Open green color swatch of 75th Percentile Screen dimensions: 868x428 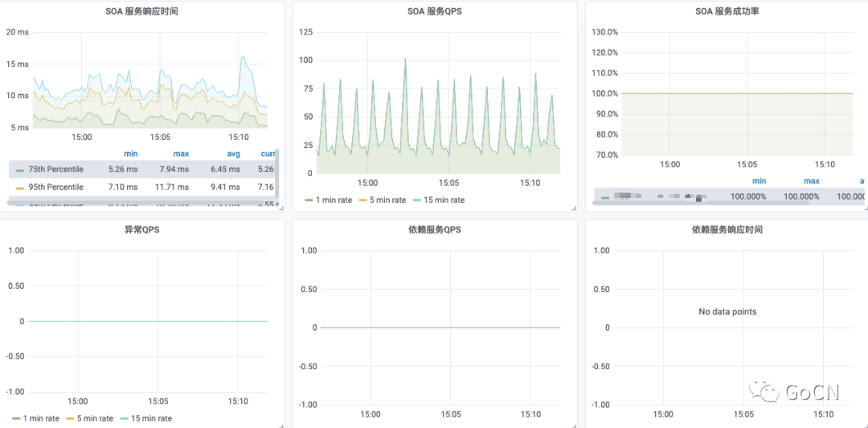pos(20,171)
